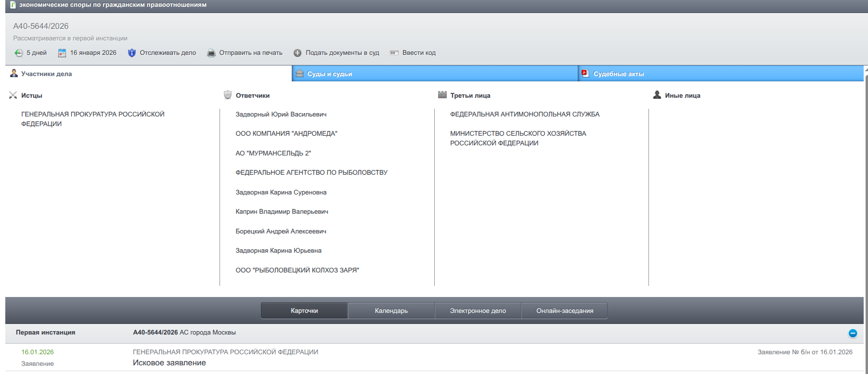
Task: Open the Электронное дело tab
Action: [478, 311]
